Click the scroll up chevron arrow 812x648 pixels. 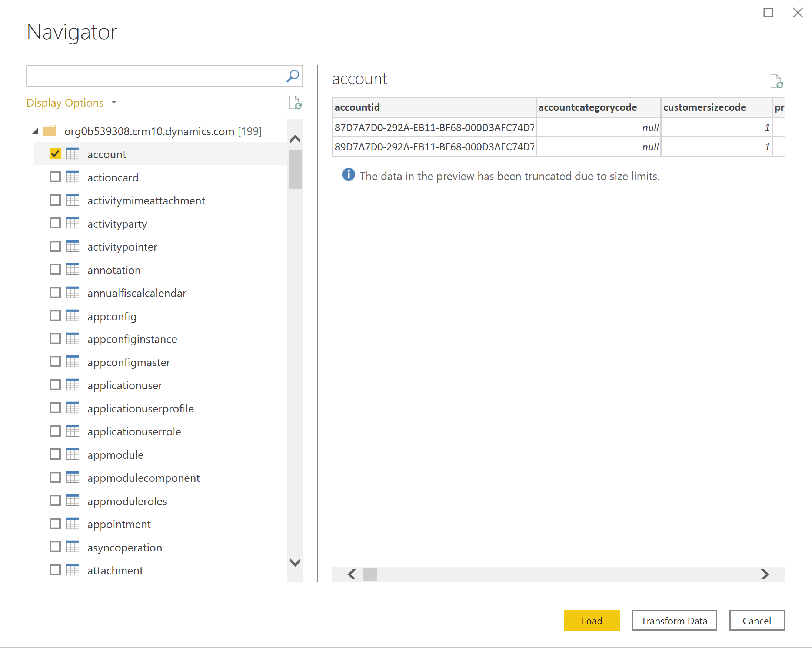point(296,138)
